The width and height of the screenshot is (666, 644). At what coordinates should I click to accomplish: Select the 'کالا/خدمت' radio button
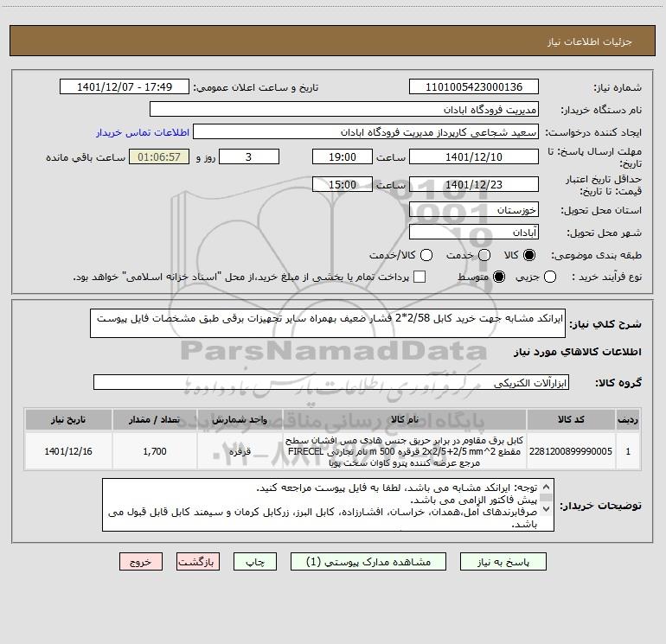pyautogui.click(x=426, y=255)
